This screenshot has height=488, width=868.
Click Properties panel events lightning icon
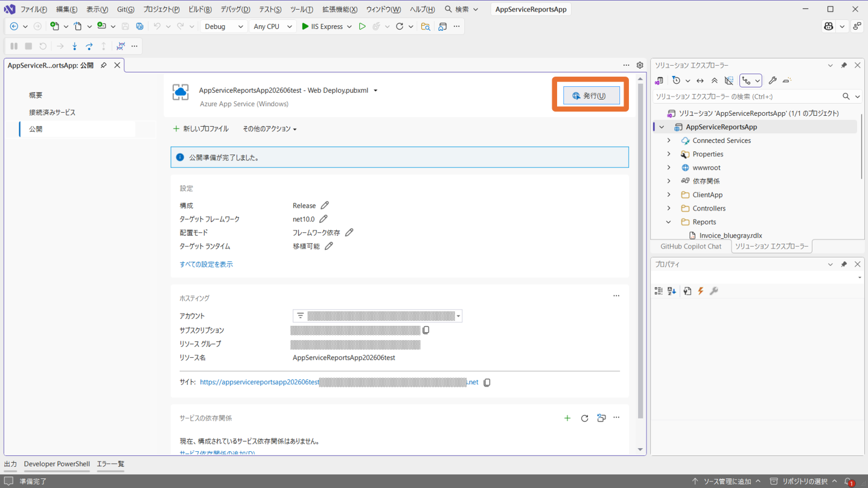701,291
